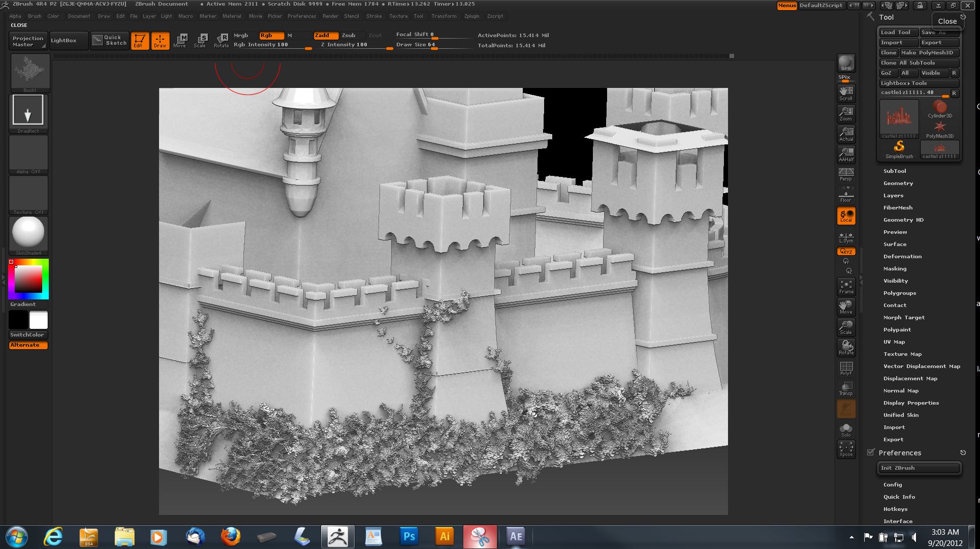Pick a color in the color picker
Viewport: 980px width, 549px height.
pyautogui.click(x=28, y=279)
